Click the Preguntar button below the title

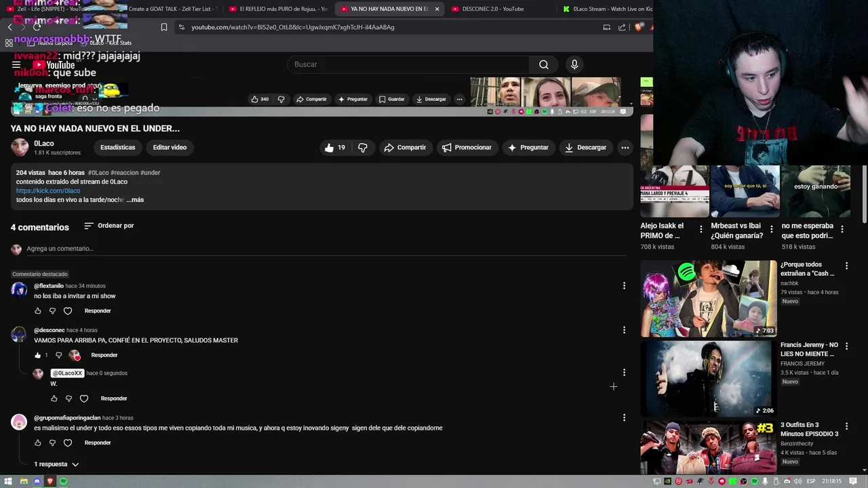pos(528,147)
